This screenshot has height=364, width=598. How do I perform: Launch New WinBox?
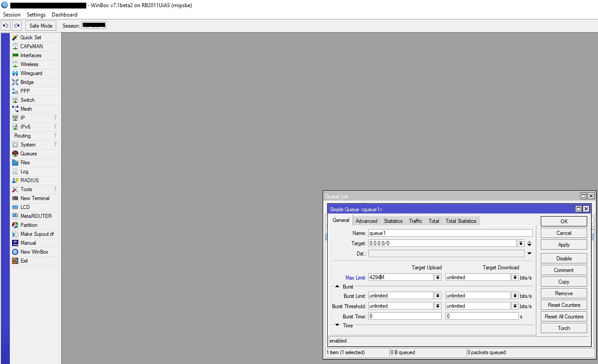(x=36, y=252)
